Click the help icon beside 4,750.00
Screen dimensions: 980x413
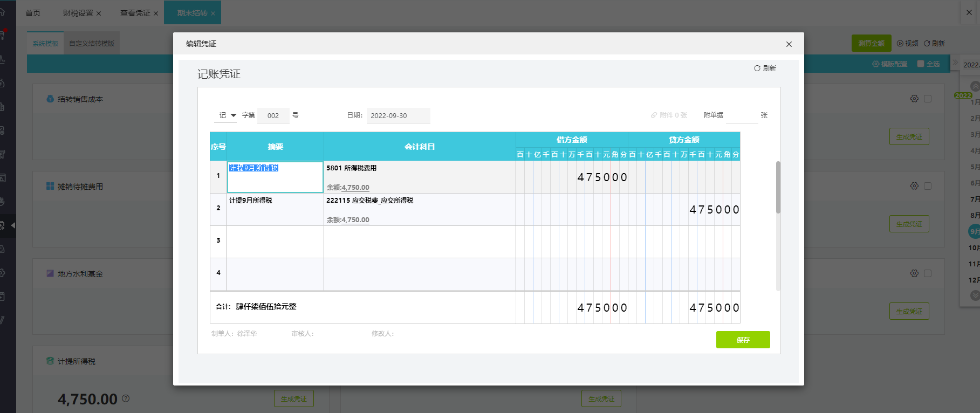point(126,398)
